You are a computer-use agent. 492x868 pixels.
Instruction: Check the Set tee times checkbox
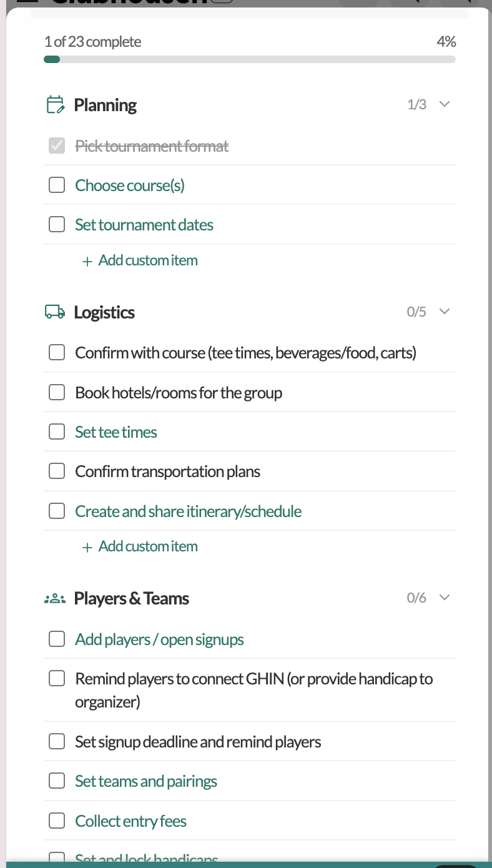tap(56, 431)
